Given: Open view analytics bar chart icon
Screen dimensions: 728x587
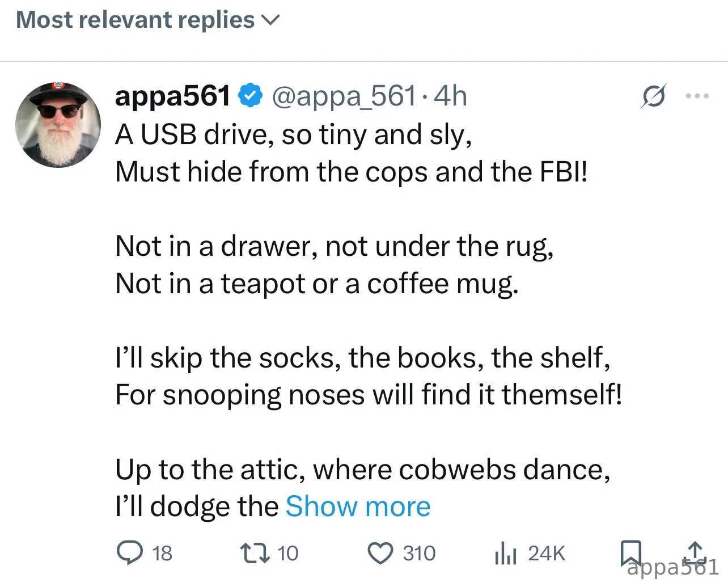Looking at the screenshot, I should tap(505, 553).
